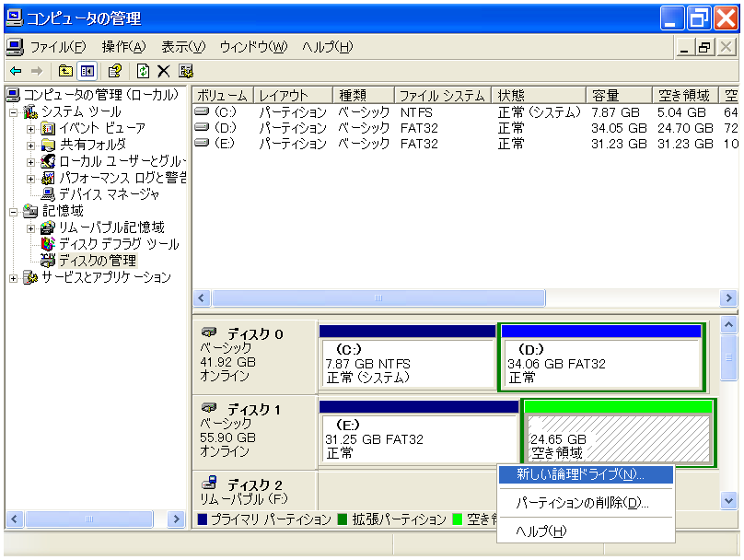This screenshot has height=560, width=744.
Task: Collapse the システム ツール tree node
Action: 13,113
